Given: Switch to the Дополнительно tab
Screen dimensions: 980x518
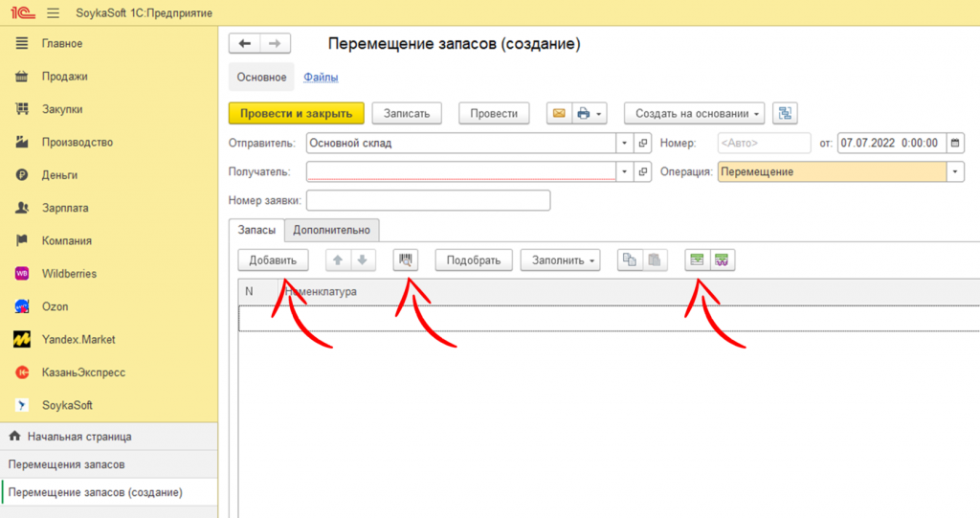Looking at the screenshot, I should [331, 230].
